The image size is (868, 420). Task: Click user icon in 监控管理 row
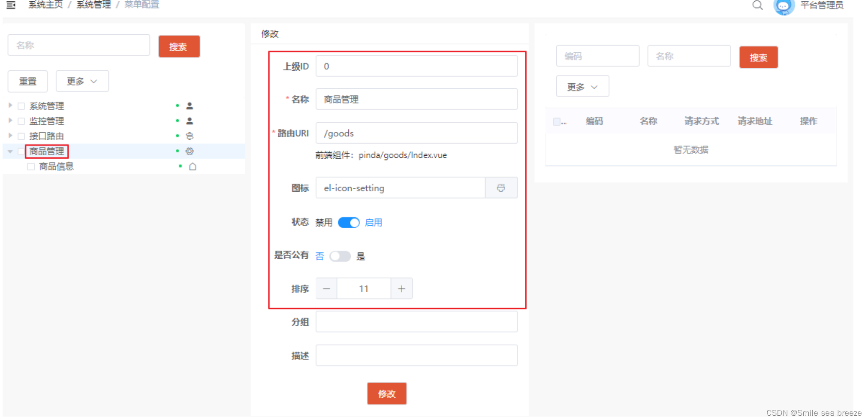(190, 121)
